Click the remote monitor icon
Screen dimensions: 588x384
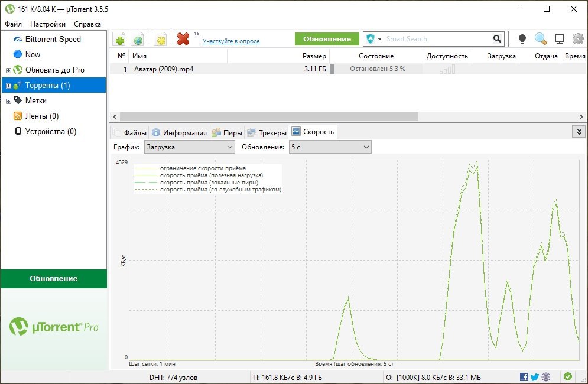click(x=560, y=38)
